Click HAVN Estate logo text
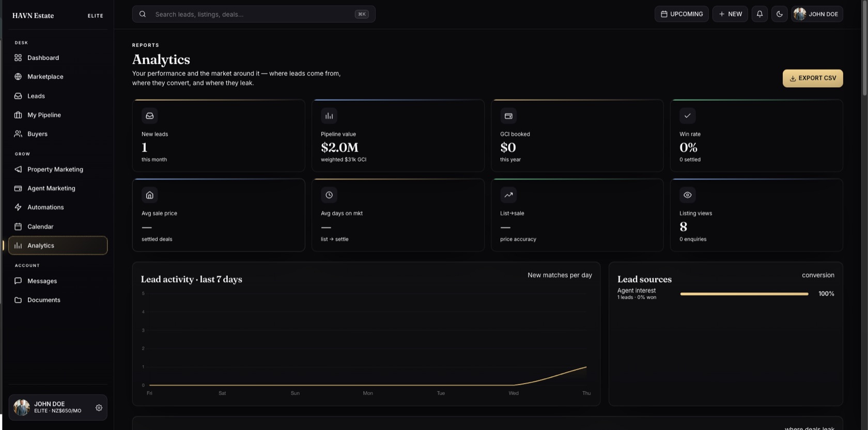 click(33, 15)
